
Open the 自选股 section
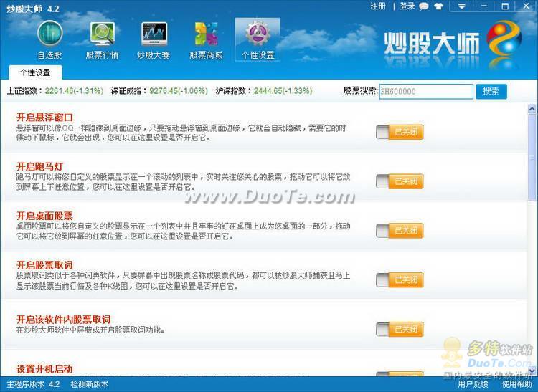[x=49, y=40]
